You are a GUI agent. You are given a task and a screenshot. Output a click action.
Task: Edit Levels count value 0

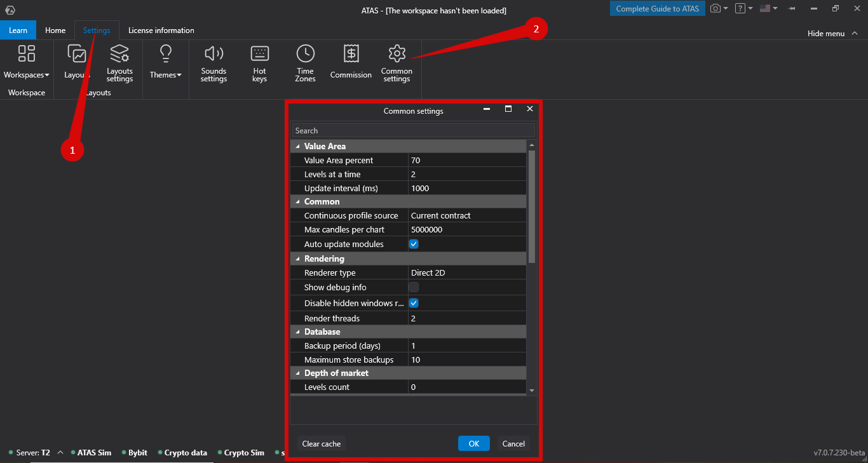(467, 387)
